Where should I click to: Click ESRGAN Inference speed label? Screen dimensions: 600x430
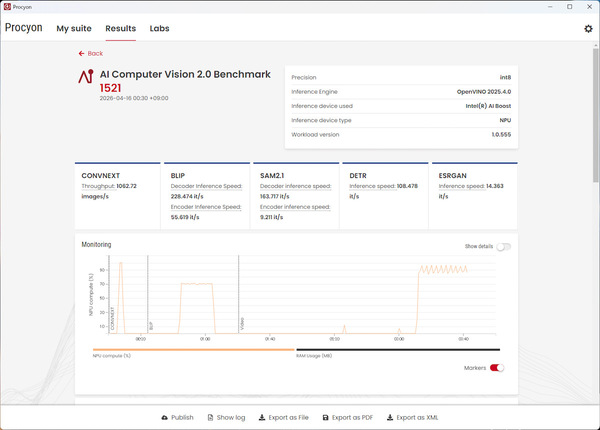(461, 186)
